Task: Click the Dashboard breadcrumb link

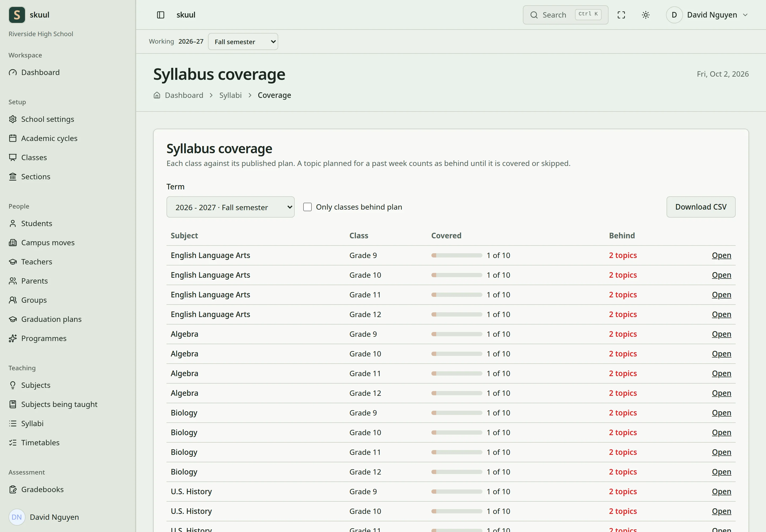Action: 184,95
